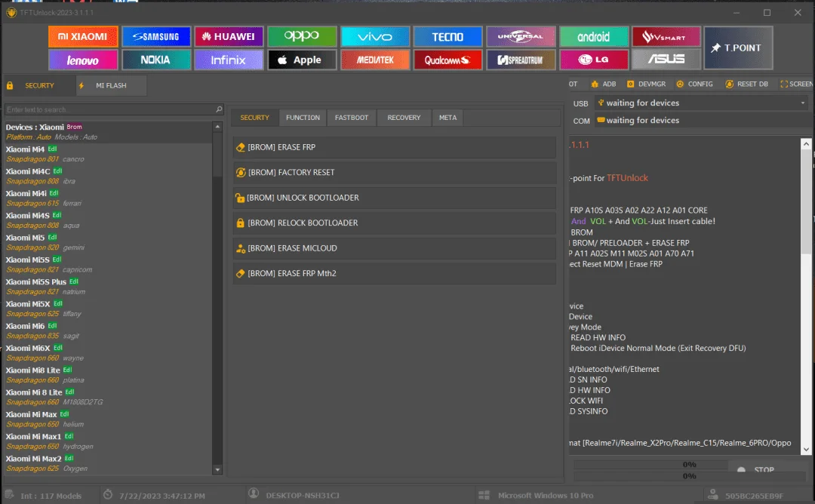This screenshot has width=815, height=504.
Task: Select the Infinix brand tile
Action: point(229,60)
